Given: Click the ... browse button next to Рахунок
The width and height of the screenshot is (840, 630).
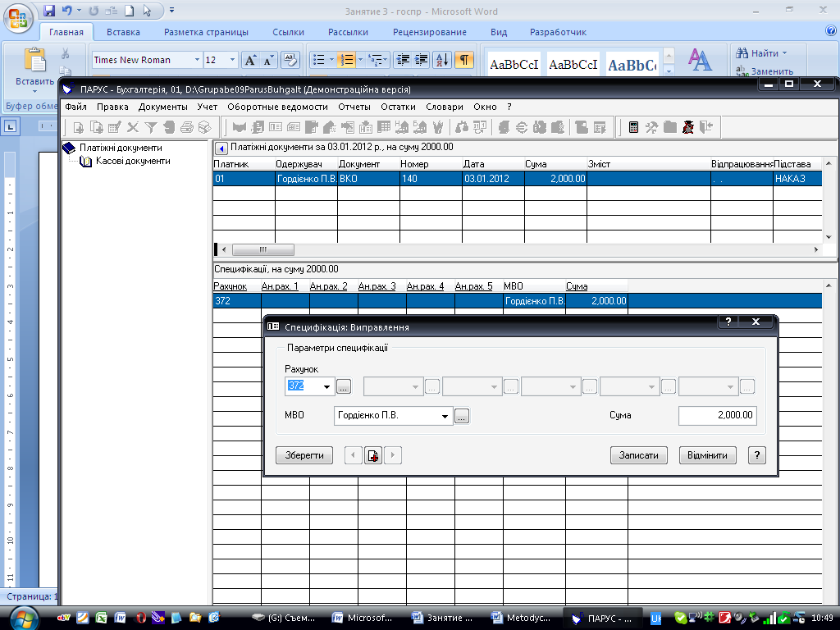Looking at the screenshot, I should click(344, 387).
